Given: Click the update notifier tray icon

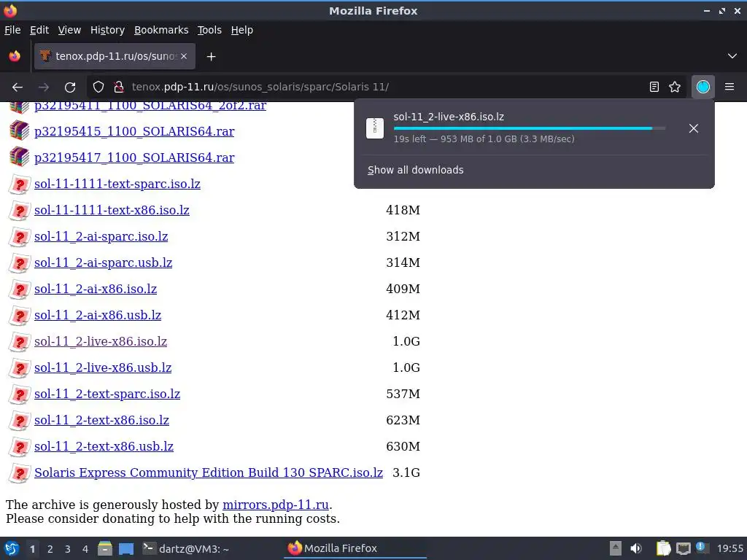Looking at the screenshot, I should tap(701, 548).
